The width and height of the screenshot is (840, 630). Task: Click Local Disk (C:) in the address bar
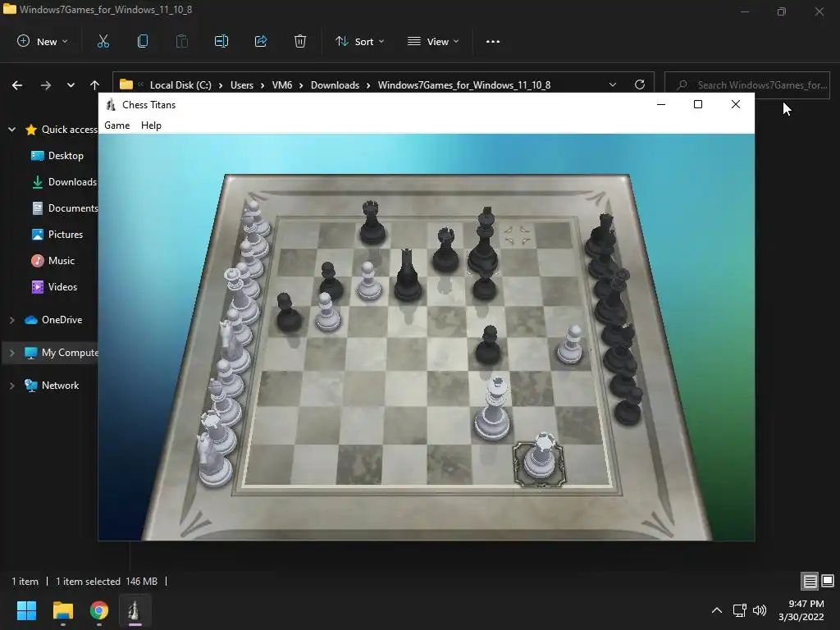click(x=180, y=85)
